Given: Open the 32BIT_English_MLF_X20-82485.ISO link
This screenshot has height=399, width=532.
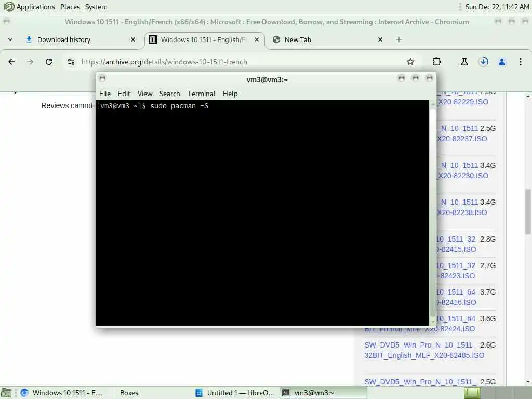Looking at the screenshot, I should pos(424,355).
